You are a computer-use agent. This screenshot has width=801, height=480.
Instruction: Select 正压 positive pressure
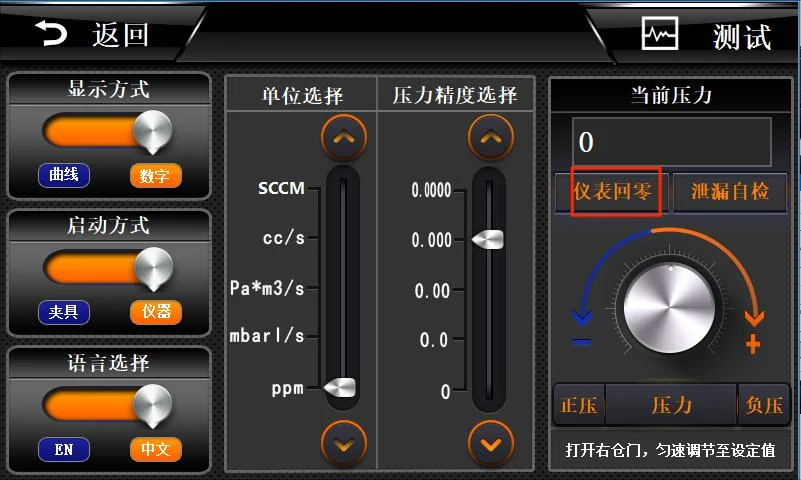(x=579, y=405)
